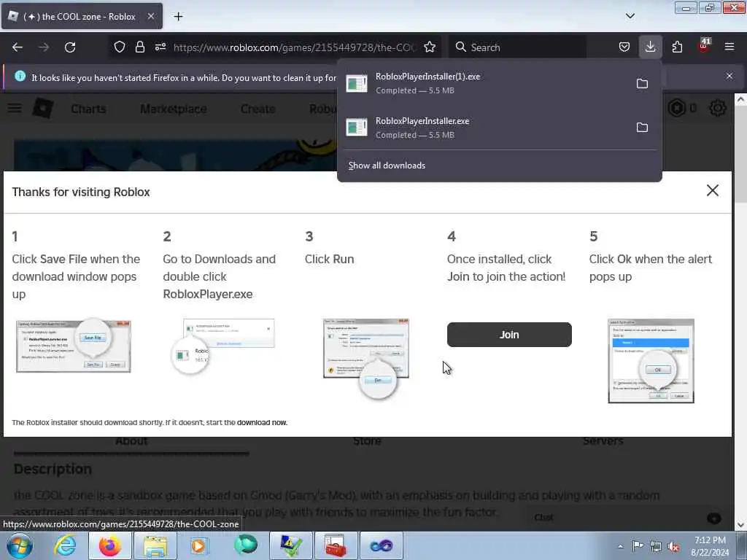This screenshot has height=560, width=747.
Task: Open the tracking protection shield icon
Action: [x=120, y=47]
